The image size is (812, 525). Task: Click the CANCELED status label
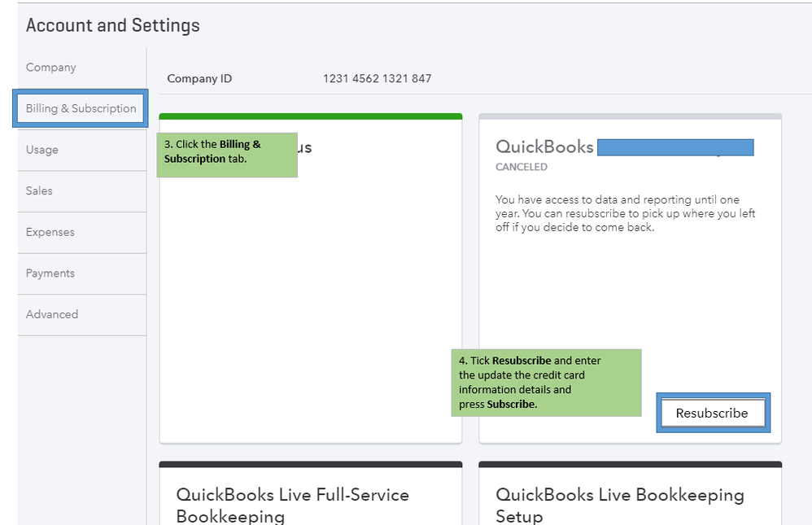pos(522,167)
